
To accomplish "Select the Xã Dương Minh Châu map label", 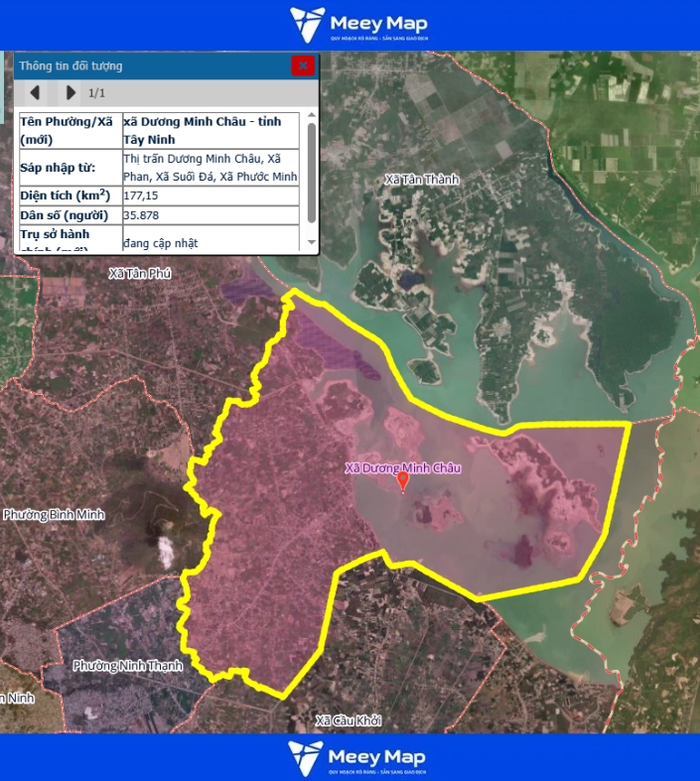I will point(402,467).
